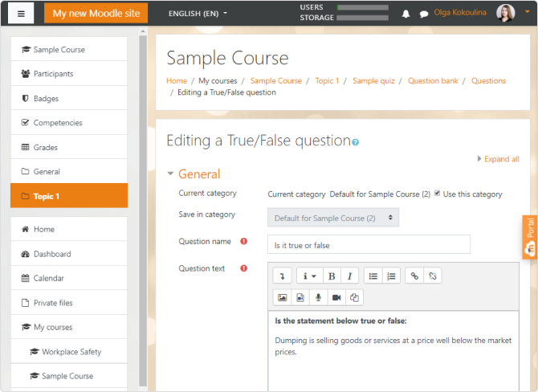The height and width of the screenshot is (392, 538).
Task: Click the Question text required indicator icon
Action: pos(243,268)
